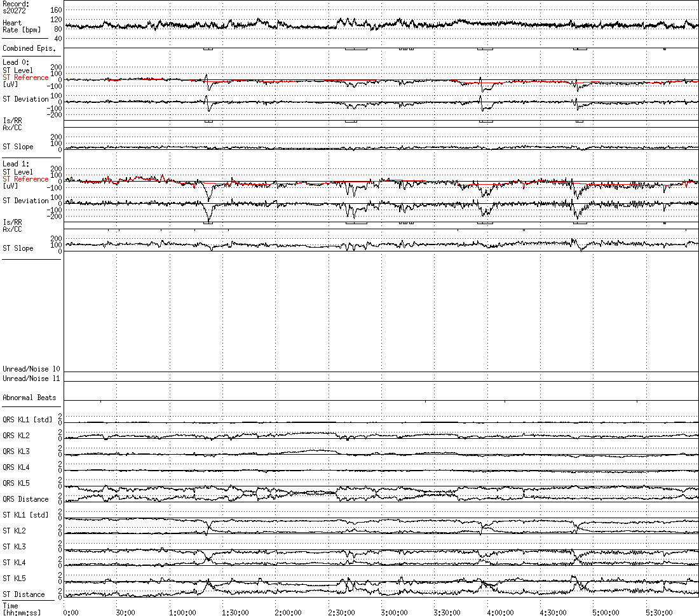This screenshot has width=699, height=616.
Task: Click the red ST Reference label under Lead 0
Action: point(25,77)
